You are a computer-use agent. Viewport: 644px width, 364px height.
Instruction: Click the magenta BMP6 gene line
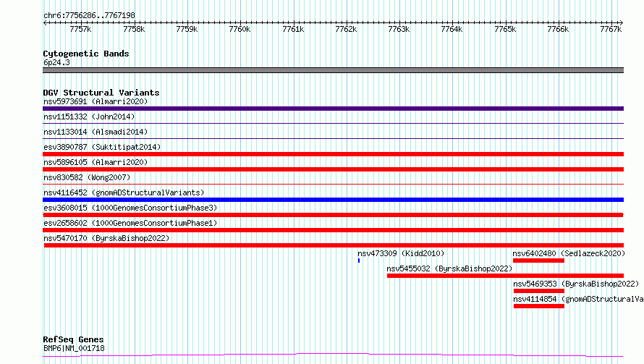(333, 355)
